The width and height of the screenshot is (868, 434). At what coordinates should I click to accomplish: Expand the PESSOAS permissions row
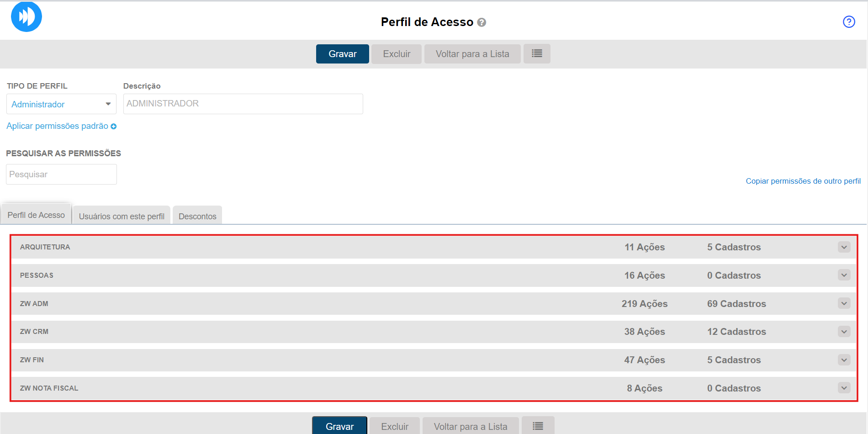click(x=844, y=275)
